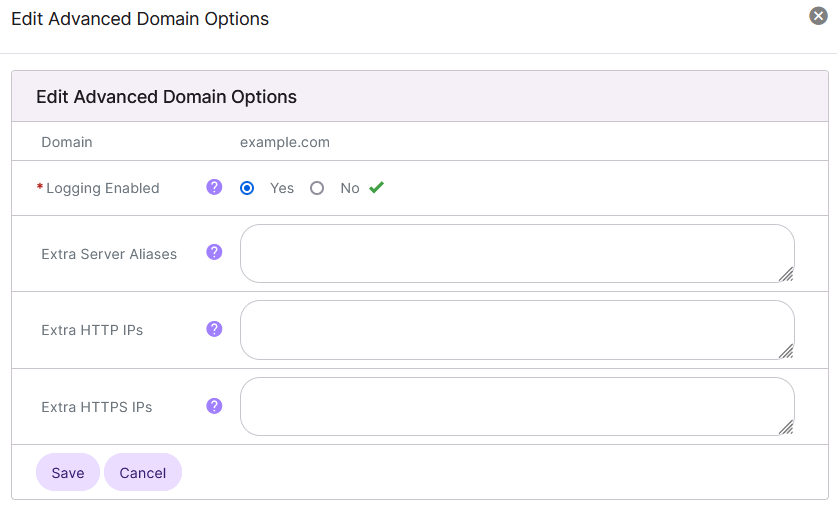Screen dimensions: 837x517
Task: Focus the Extra HTTP IPs text area
Action: [x=517, y=330]
